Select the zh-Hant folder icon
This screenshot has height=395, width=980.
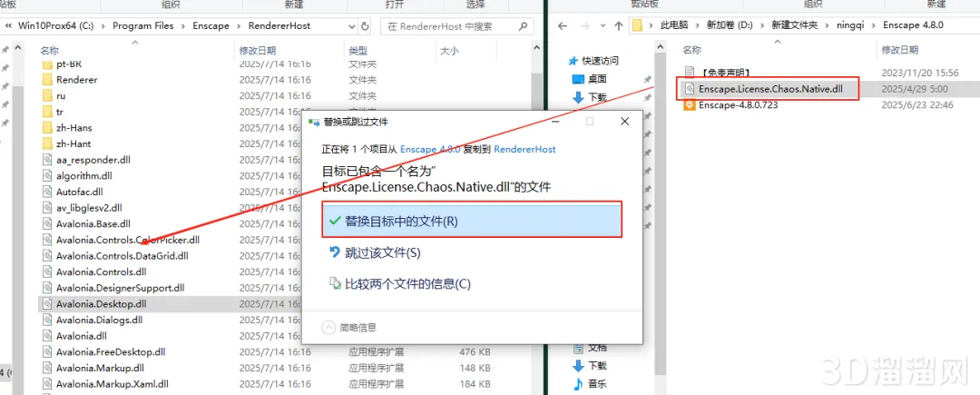click(47, 143)
